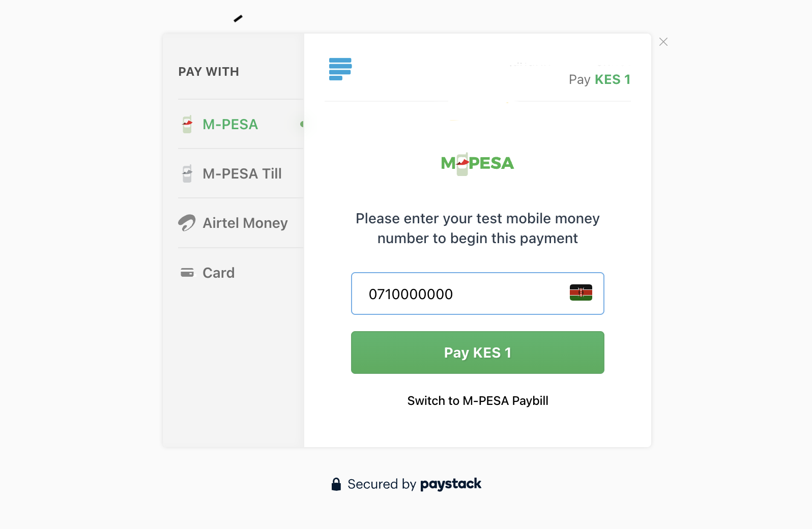Select the M-PESA phone icon
812x529 pixels.
click(x=187, y=124)
